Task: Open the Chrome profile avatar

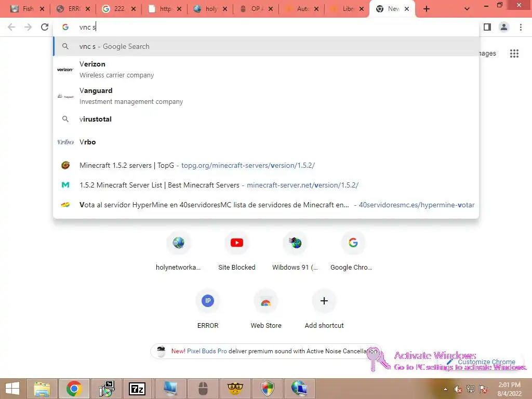Action: tap(504, 27)
